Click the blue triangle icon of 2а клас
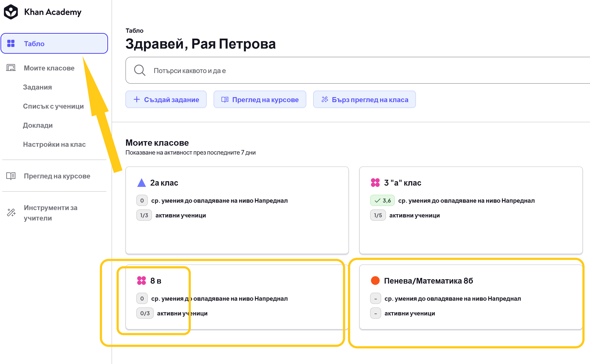The height and width of the screenshot is (364, 590). click(x=142, y=183)
